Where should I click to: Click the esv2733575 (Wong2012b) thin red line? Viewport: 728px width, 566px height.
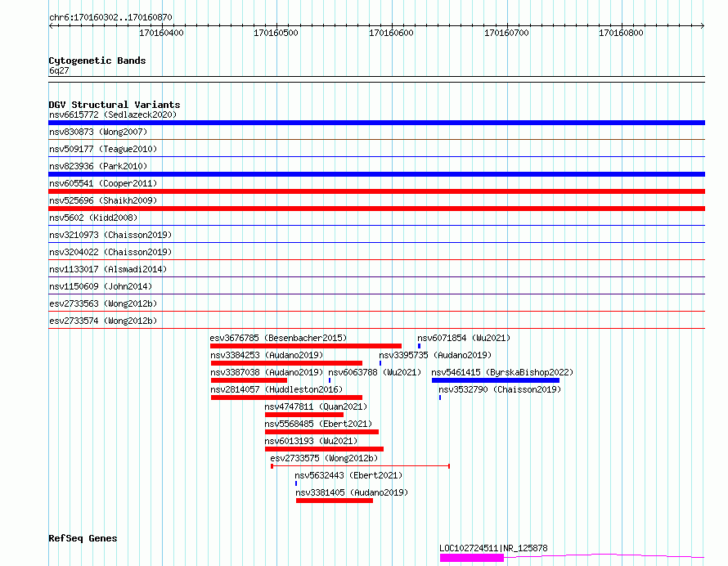[360, 465]
